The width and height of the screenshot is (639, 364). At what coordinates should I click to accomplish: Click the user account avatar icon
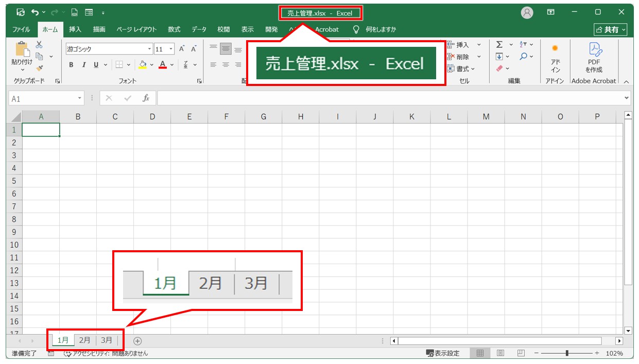[527, 13]
